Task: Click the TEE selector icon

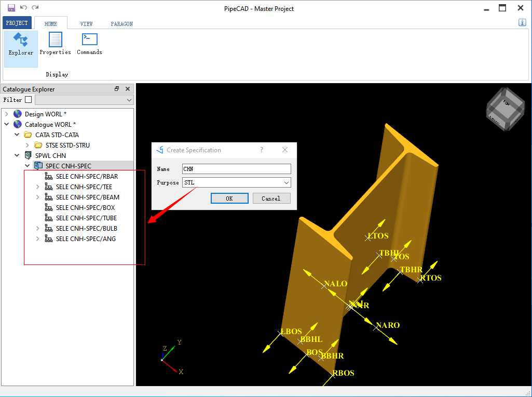Action: pos(49,187)
